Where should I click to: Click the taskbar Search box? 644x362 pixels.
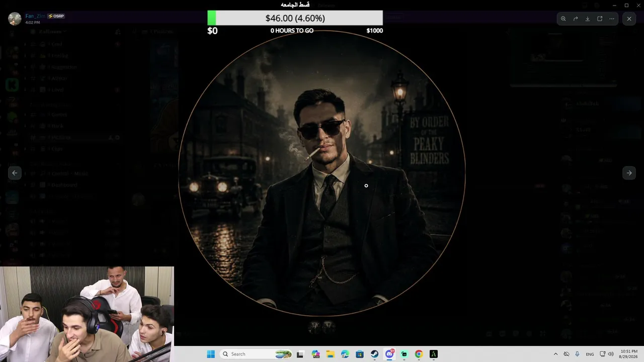pos(257,354)
